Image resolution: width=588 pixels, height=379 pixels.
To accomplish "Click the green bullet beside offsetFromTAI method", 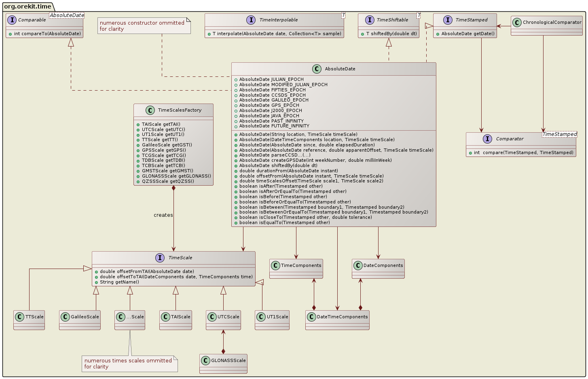I will tap(96, 271).
